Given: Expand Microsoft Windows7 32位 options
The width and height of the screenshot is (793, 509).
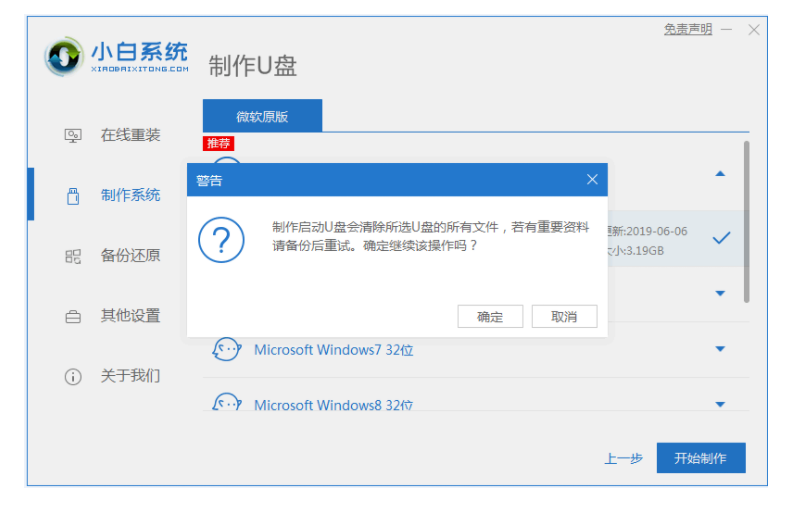Looking at the screenshot, I should (720, 349).
